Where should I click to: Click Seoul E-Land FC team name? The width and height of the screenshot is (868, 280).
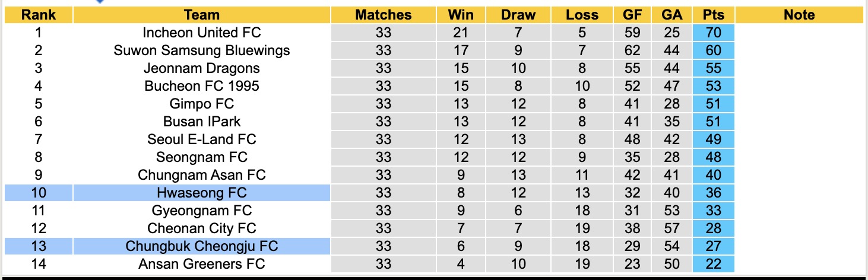202,139
